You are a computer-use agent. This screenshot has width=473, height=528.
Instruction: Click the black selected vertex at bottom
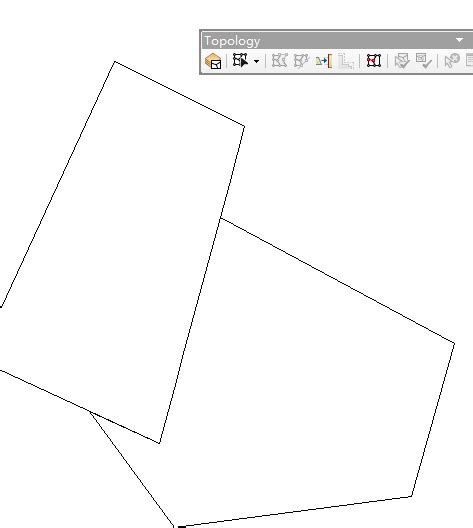182,526
